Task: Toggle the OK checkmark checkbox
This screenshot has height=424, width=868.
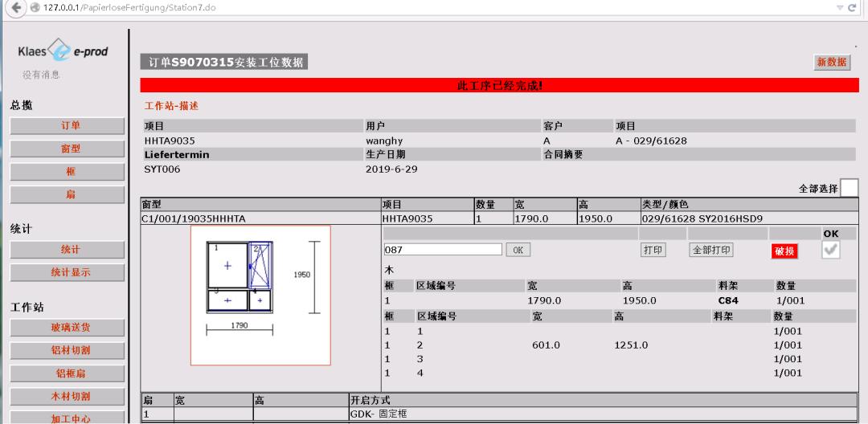Action: (x=830, y=250)
